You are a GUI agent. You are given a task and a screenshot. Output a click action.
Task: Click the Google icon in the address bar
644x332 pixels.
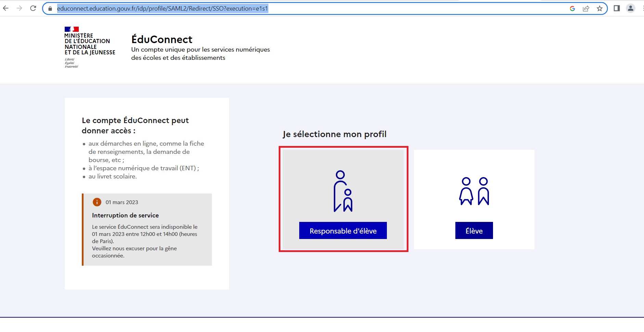[x=572, y=9]
